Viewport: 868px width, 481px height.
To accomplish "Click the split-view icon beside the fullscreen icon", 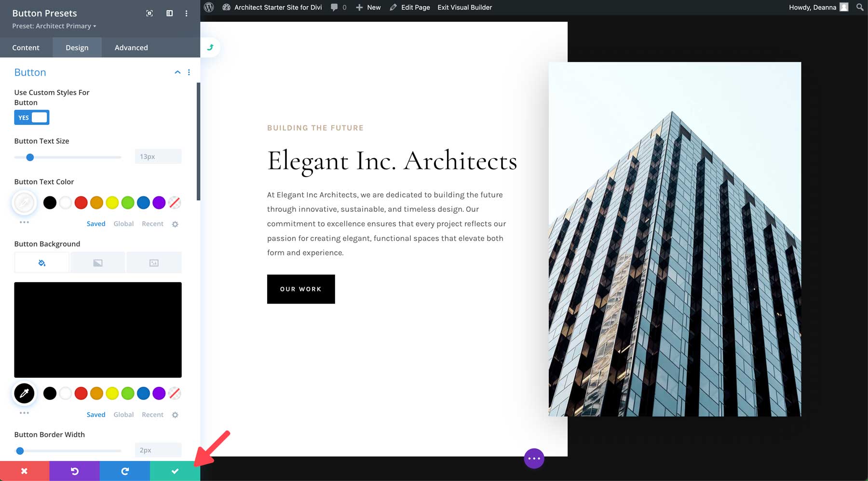I will (x=169, y=14).
